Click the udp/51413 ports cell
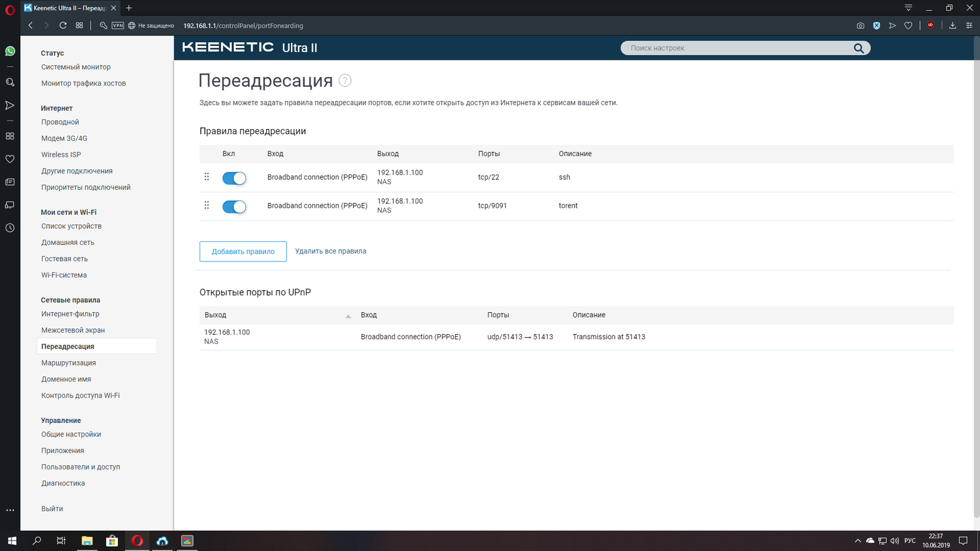The width and height of the screenshot is (980, 551). click(520, 337)
